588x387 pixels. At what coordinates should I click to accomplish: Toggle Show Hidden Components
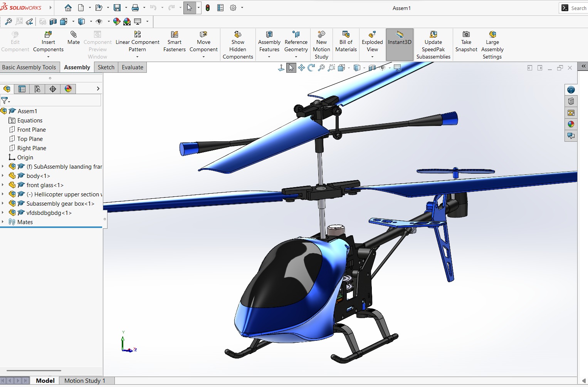click(x=238, y=45)
